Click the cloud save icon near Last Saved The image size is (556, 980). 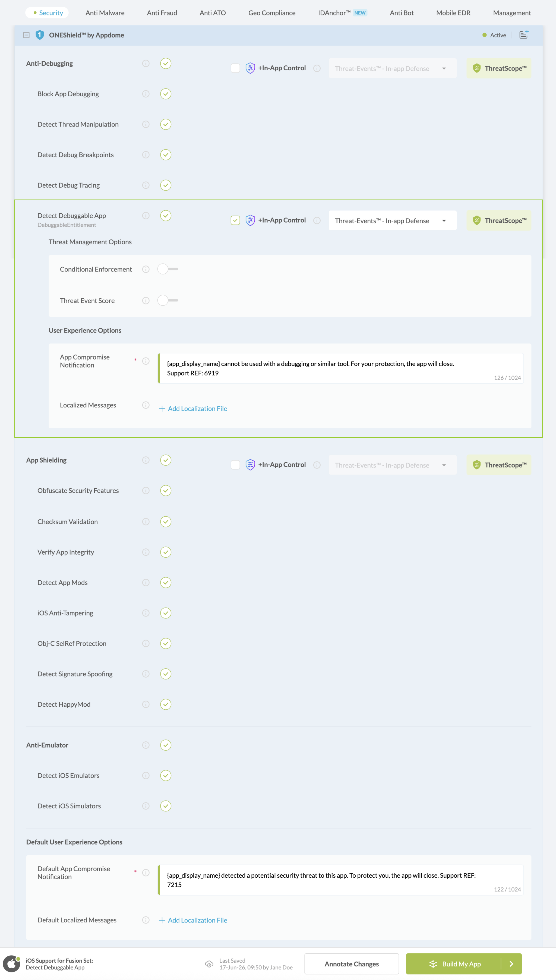209,964
